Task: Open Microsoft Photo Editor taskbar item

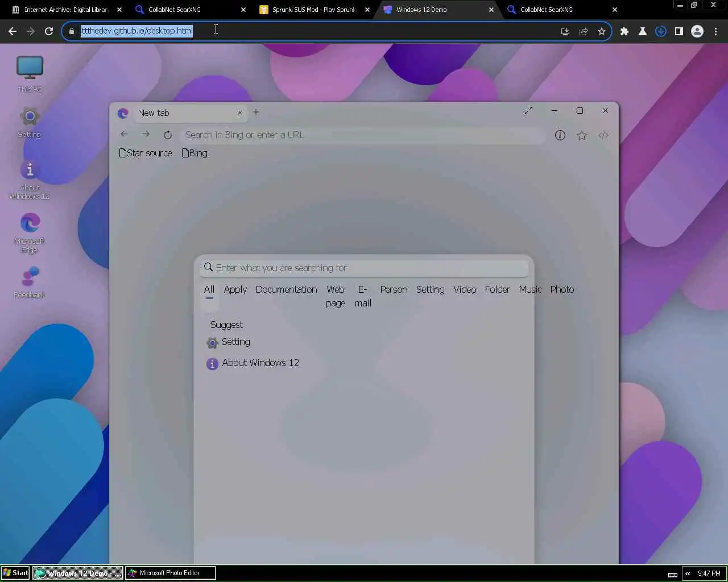Action: point(171,573)
